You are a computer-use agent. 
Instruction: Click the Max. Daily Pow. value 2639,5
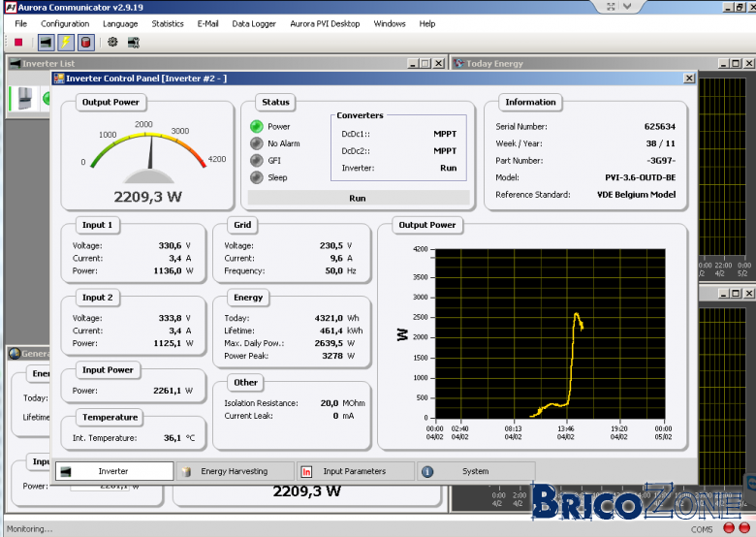point(329,343)
